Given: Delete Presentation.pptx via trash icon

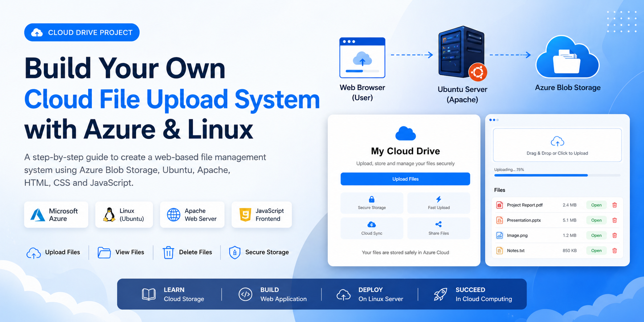Looking at the screenshot, I should coord(615,220).
